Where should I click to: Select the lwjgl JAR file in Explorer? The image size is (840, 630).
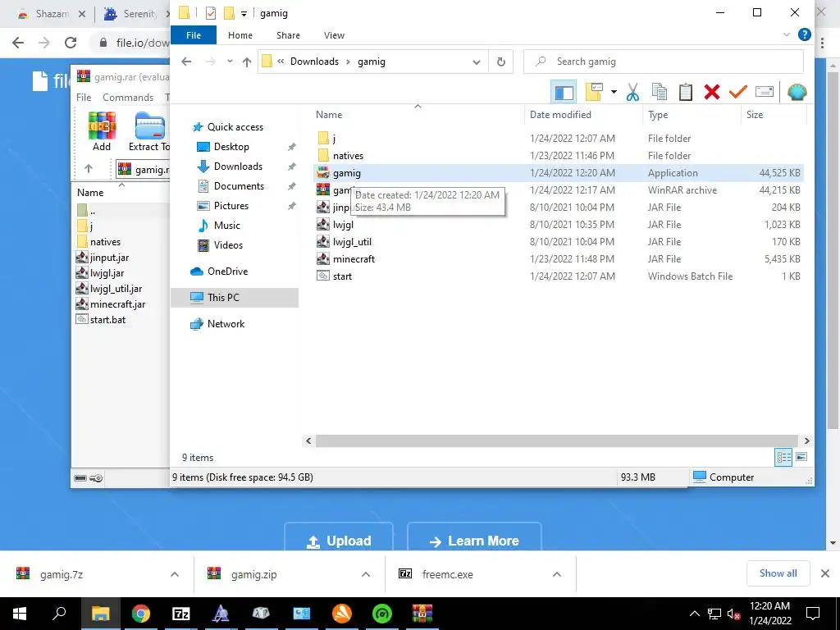pos(558,225)
